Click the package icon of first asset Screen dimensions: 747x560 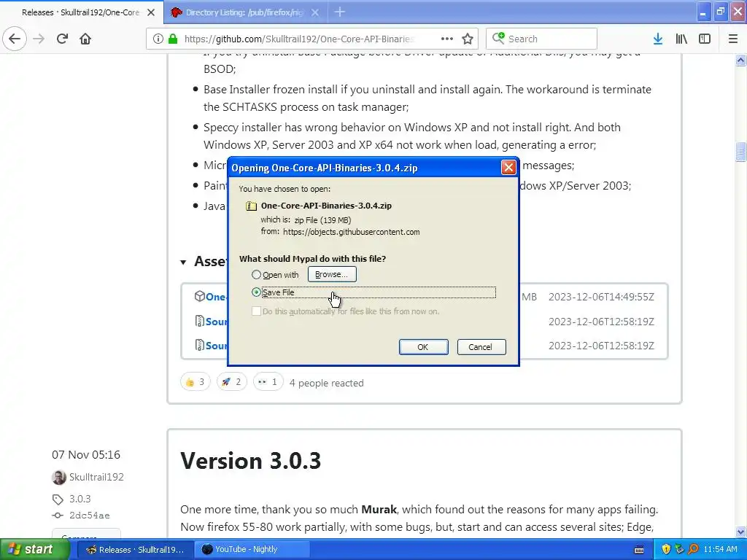pyautogui.click(x=200, y=296)
